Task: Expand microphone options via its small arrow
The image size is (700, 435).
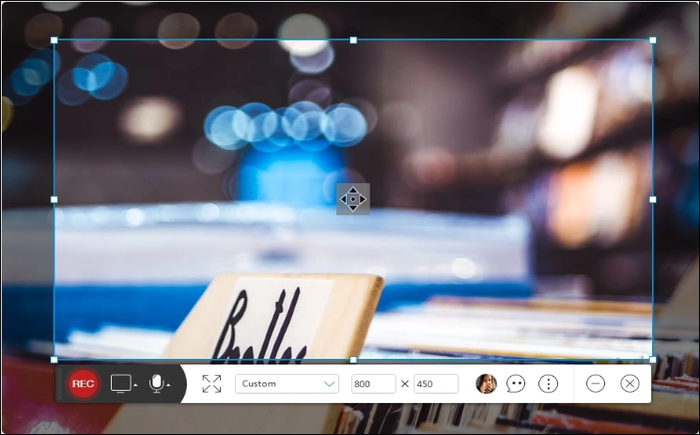Action: click(x=168, y=385)
